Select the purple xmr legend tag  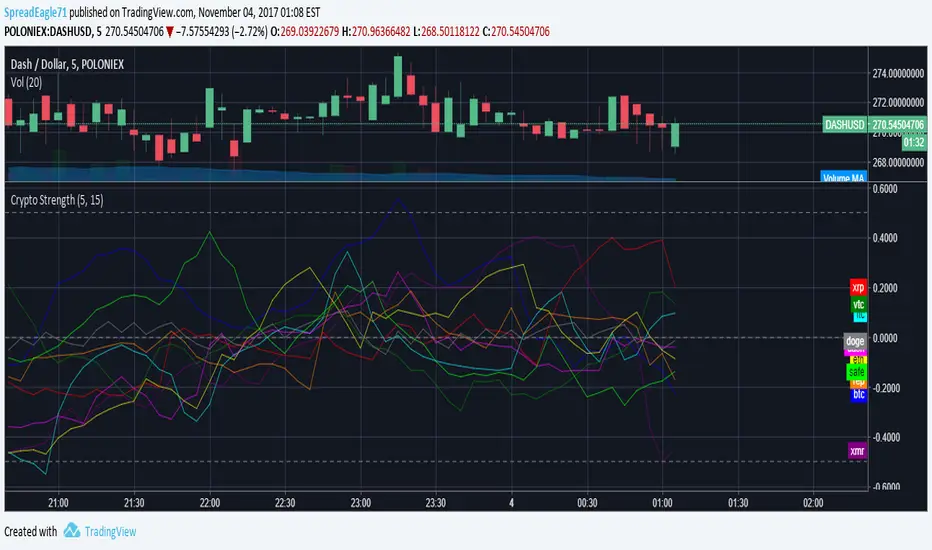pos(857,451)
